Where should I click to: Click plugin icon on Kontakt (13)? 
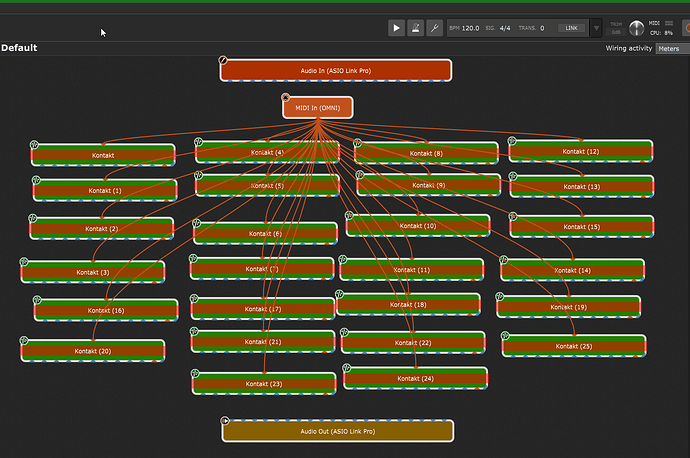tap(513, 176)
